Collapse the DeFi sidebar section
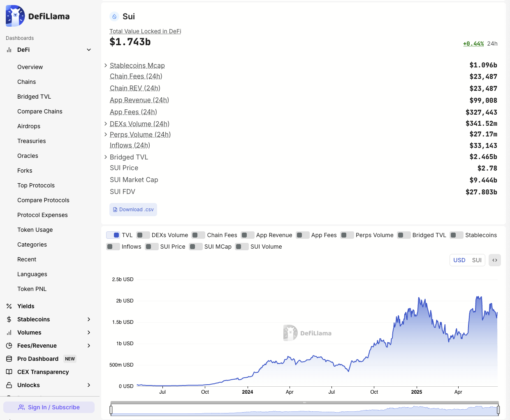Screen dimensions: 510x420 (89, 49)
